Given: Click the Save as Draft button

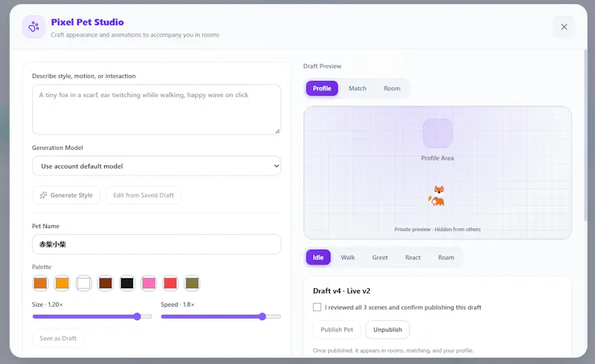Looking at the screenshot, I should click(x=58, y=338).
